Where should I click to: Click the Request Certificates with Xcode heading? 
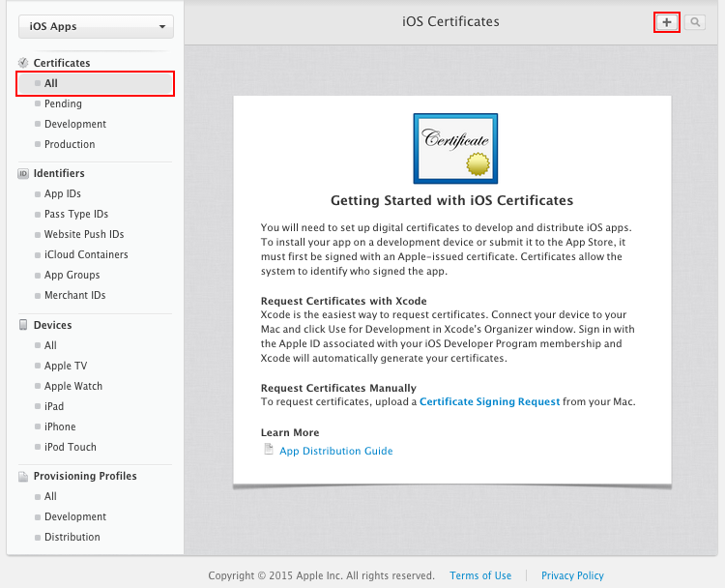[343, 301]
